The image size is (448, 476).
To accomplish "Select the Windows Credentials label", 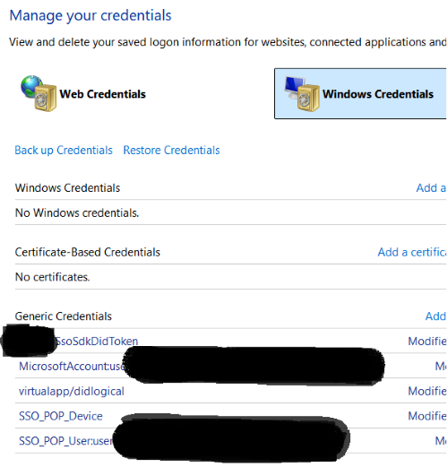I will tap(378, 94).
